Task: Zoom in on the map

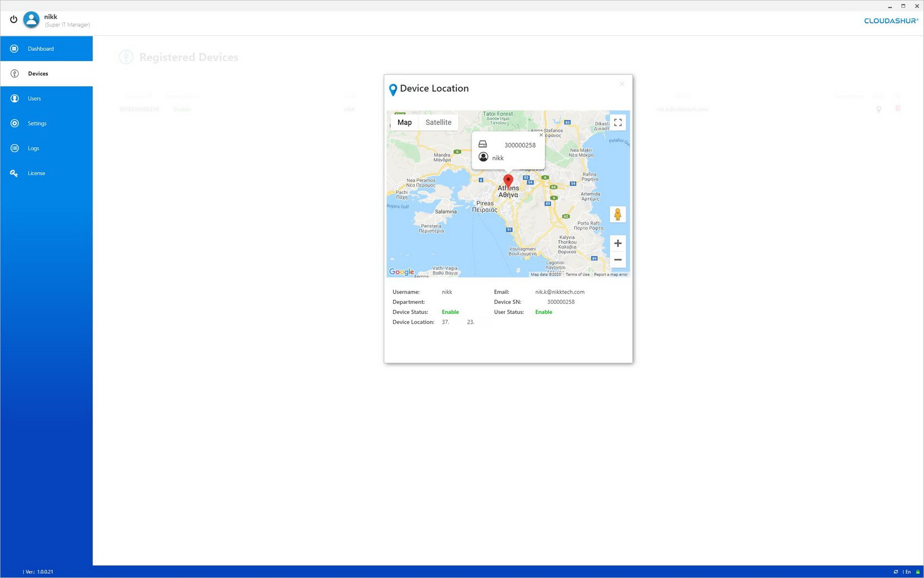Action: pos(618,243)
